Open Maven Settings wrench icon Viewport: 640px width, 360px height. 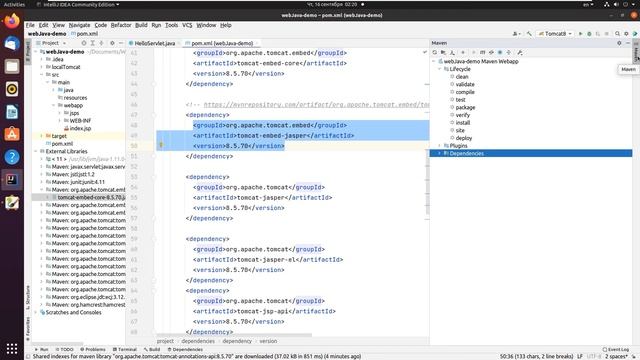[x=520, y=53]
